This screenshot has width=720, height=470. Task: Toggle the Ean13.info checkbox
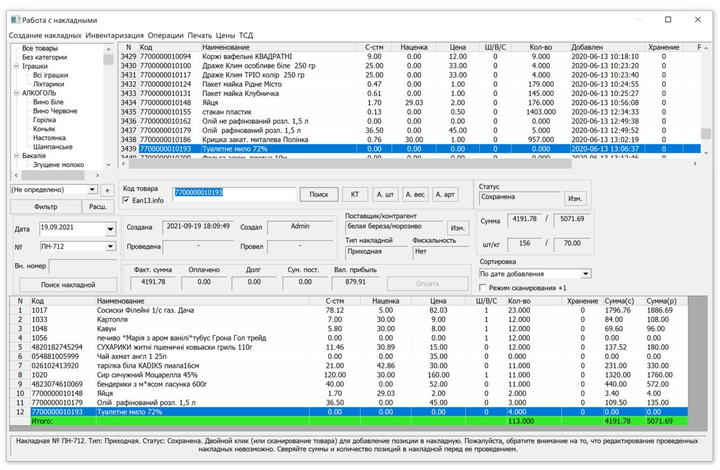tap(126, 200)
